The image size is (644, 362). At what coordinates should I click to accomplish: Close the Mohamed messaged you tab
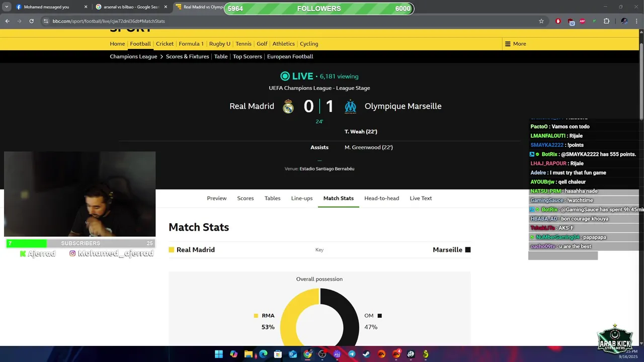point(86,7)
